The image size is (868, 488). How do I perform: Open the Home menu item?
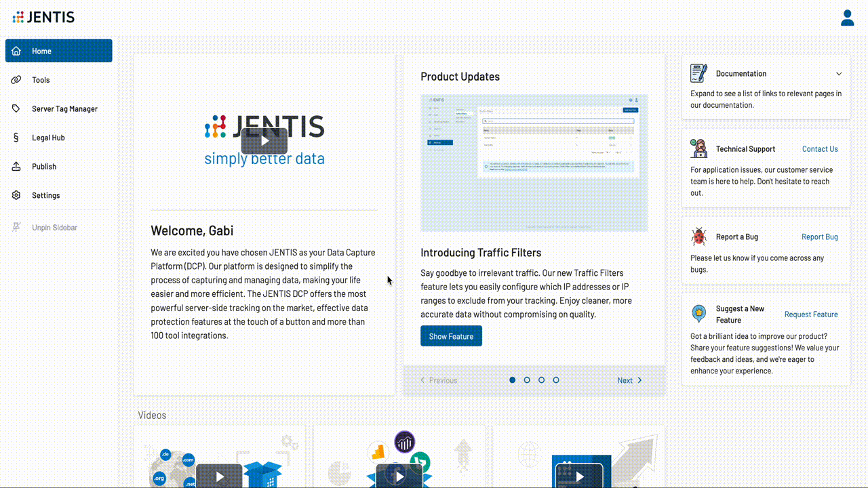coord(59,51)
